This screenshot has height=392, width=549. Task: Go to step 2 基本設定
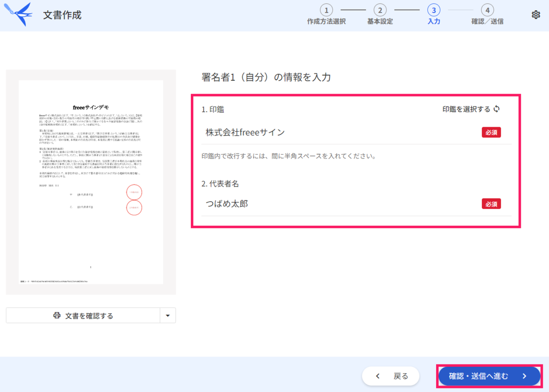[380, 10]
